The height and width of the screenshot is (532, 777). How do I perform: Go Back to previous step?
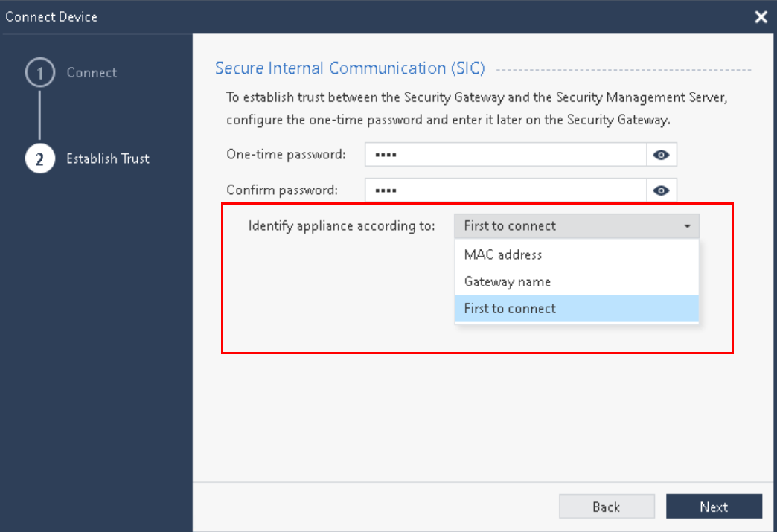click(x=607, y=507)
